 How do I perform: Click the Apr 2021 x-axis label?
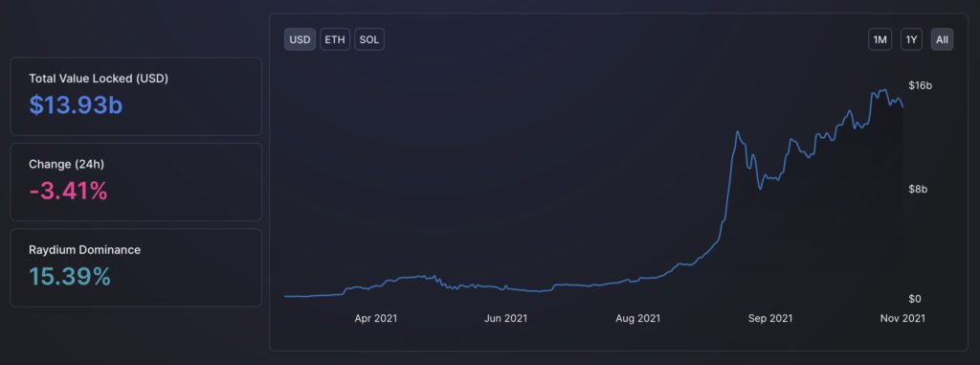[375, 318]
